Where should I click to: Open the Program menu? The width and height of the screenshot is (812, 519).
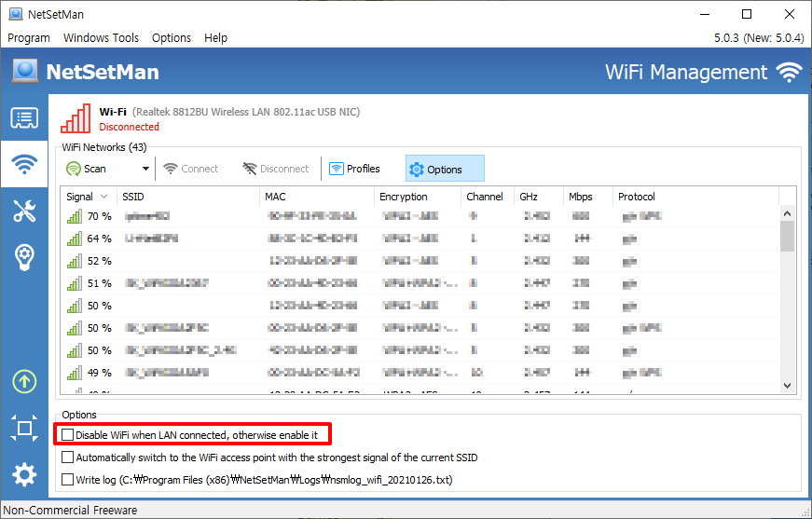(29, 38)
